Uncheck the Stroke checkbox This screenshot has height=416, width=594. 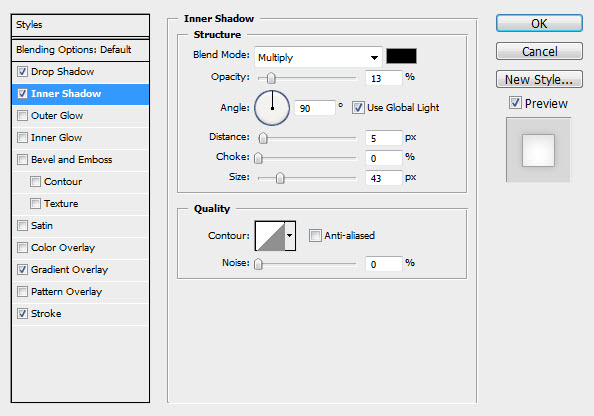(x=22, y=313)
